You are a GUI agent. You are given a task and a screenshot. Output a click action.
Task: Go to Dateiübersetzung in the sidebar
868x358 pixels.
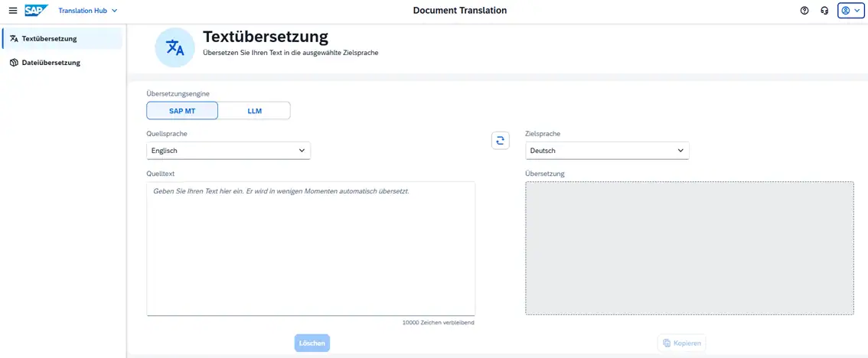62,63
